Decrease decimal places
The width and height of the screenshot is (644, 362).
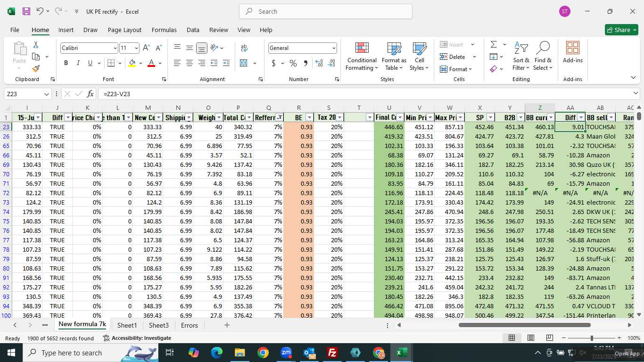click(x=331, y=63)
